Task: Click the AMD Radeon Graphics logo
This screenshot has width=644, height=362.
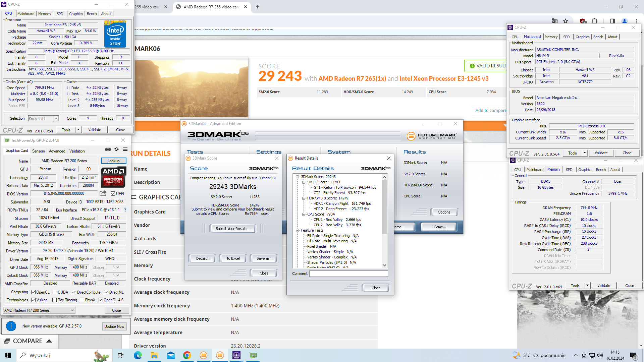Action: (x=114, y=177)
